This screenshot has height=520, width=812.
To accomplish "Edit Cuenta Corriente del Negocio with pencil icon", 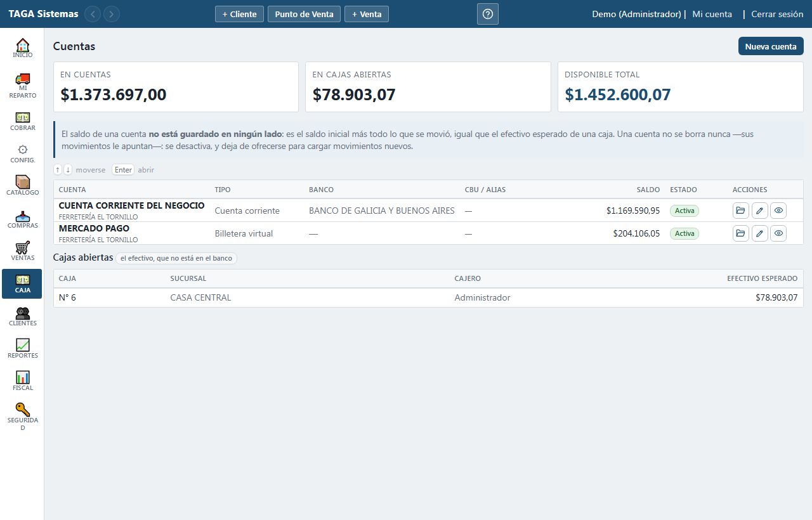I will point(759,211).
